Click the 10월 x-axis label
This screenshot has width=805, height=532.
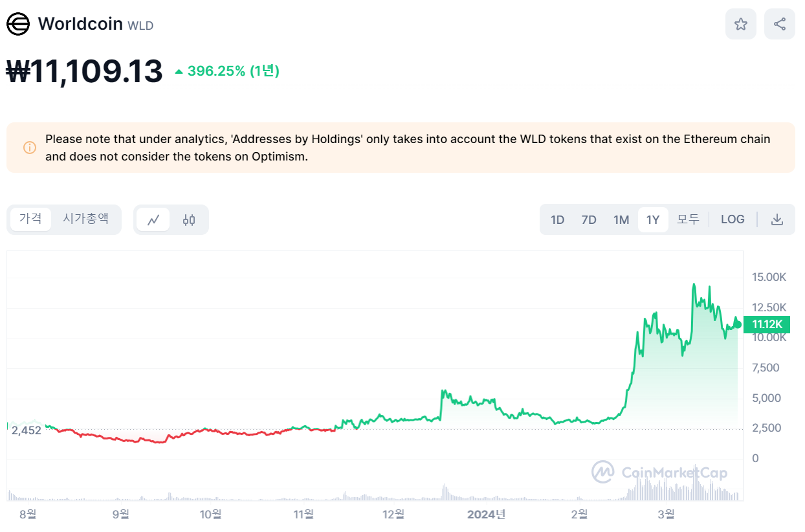211,514
